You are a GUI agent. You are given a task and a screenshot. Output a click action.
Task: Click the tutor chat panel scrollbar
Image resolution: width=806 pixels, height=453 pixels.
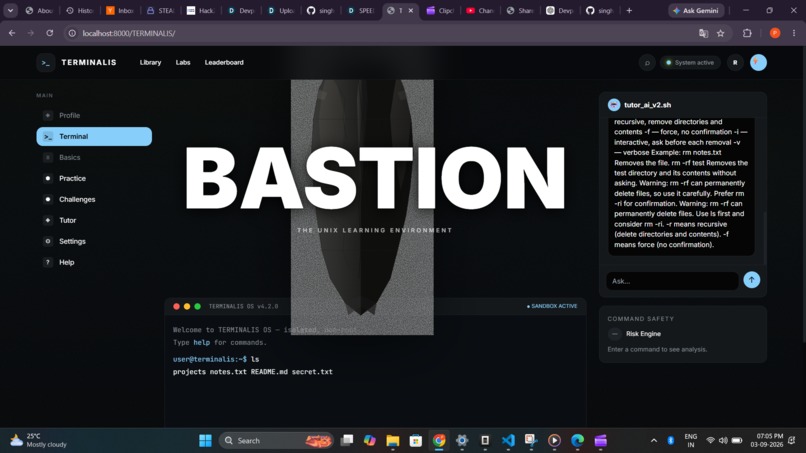pos(765,239)
